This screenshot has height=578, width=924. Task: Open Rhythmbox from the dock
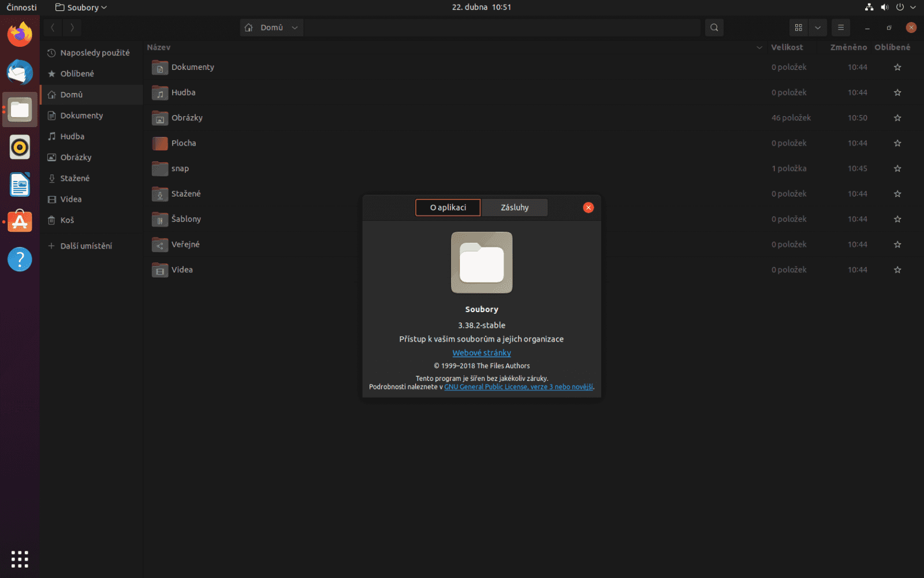click(20, 147)
